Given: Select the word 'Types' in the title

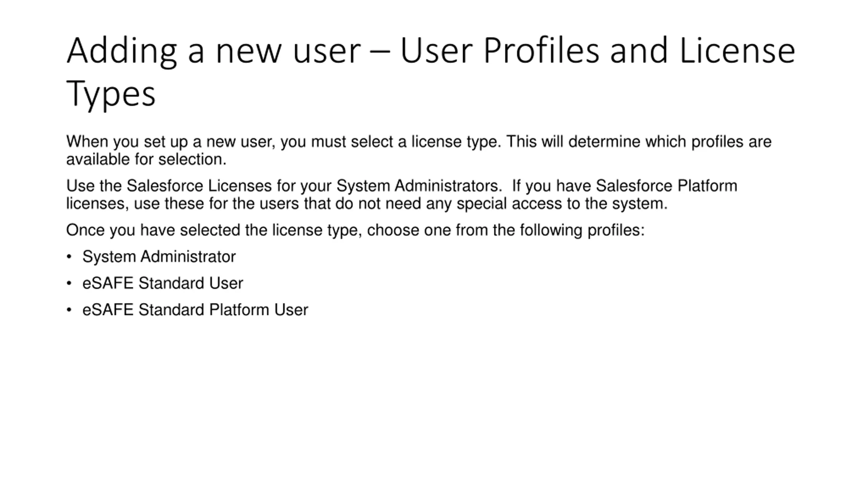Looking at the screenshot, I should pos(111,93).
